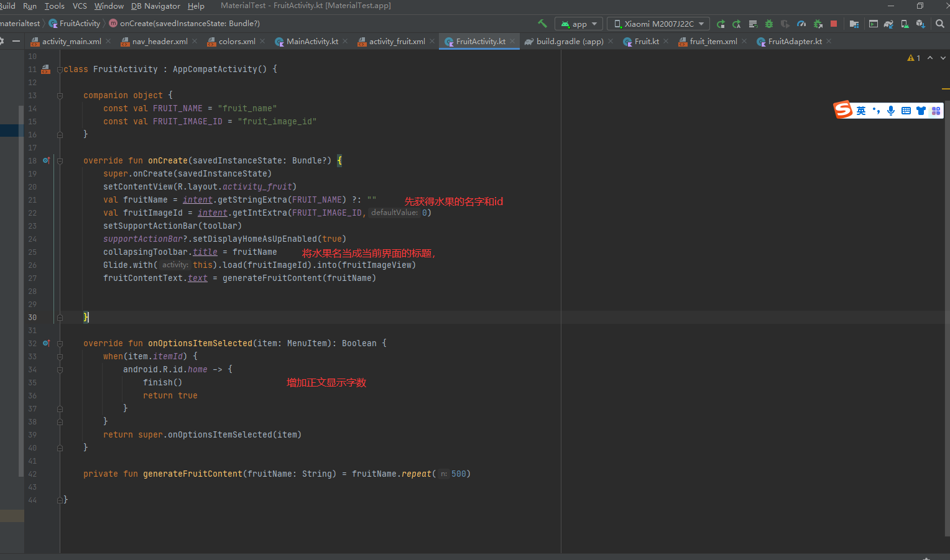950x560 pixels.
Task: Start debugging with the green bug icon
Action: (x=769, y=24)
